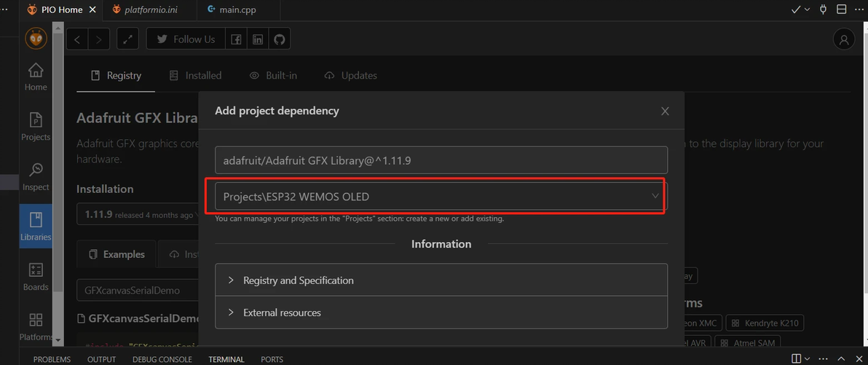Click the Kendryte K210 platform tag
868x365 pixels.
tap(765, 323)
